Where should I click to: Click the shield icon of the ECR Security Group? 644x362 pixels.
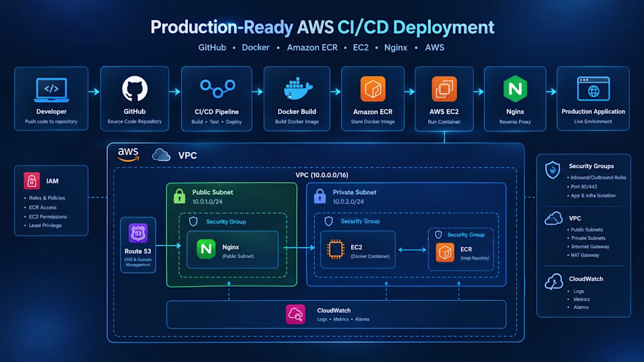[439, 235]
